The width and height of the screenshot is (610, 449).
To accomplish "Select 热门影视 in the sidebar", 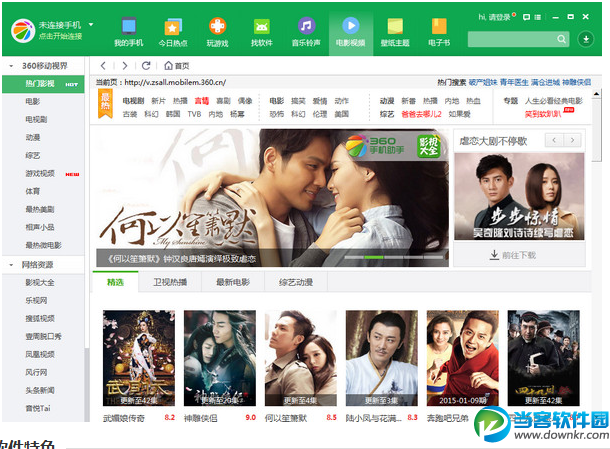I will coord(43,84).
